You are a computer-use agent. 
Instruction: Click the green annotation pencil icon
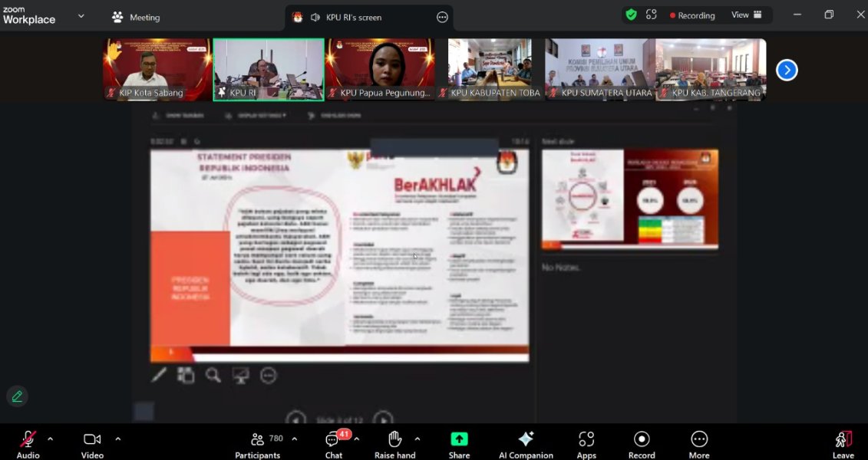(17, 396)
